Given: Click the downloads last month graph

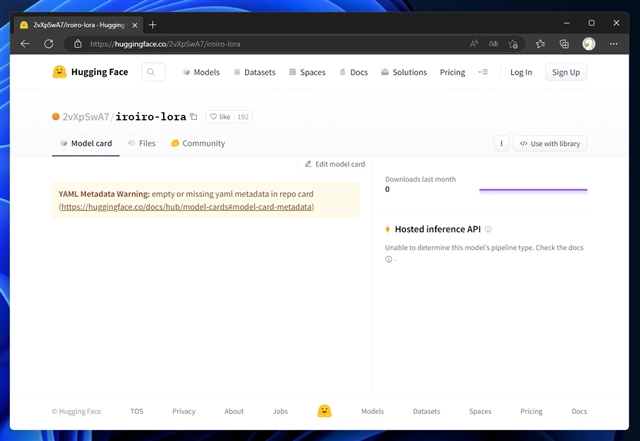Looking at the screenshot, I should point(533,190).
